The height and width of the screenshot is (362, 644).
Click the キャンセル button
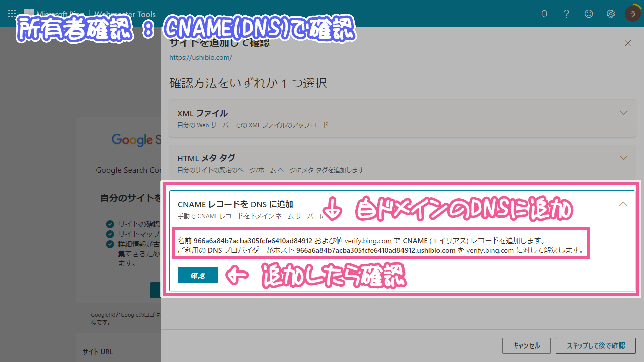click(x=526, y=346)
